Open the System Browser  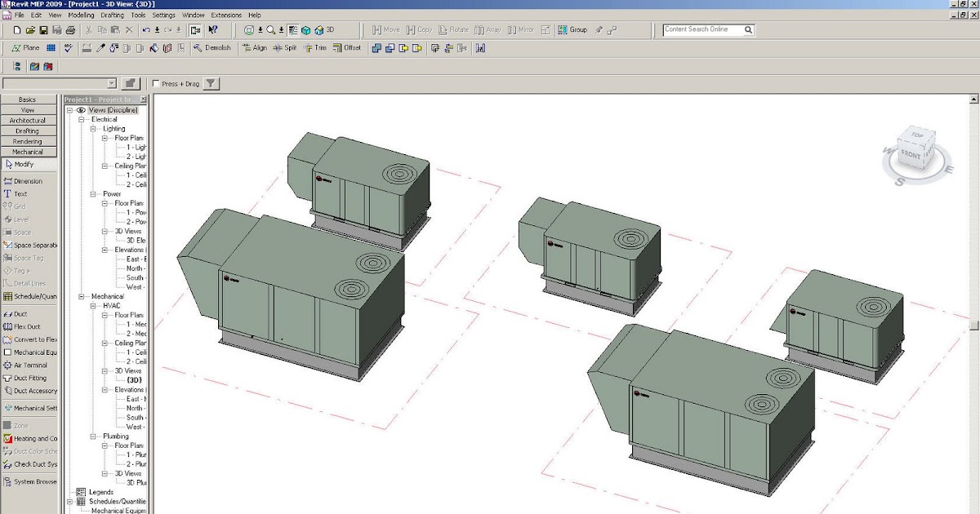pos(29,481)
